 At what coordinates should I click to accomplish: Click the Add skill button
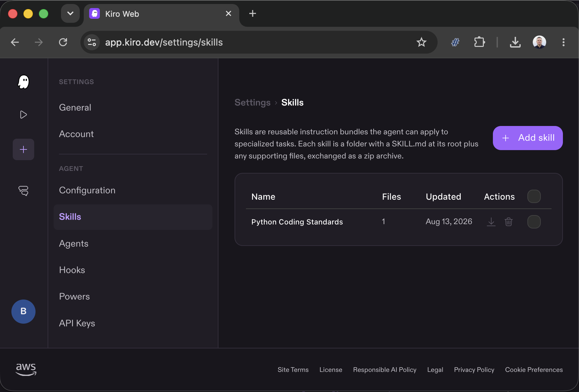point(528,138)
